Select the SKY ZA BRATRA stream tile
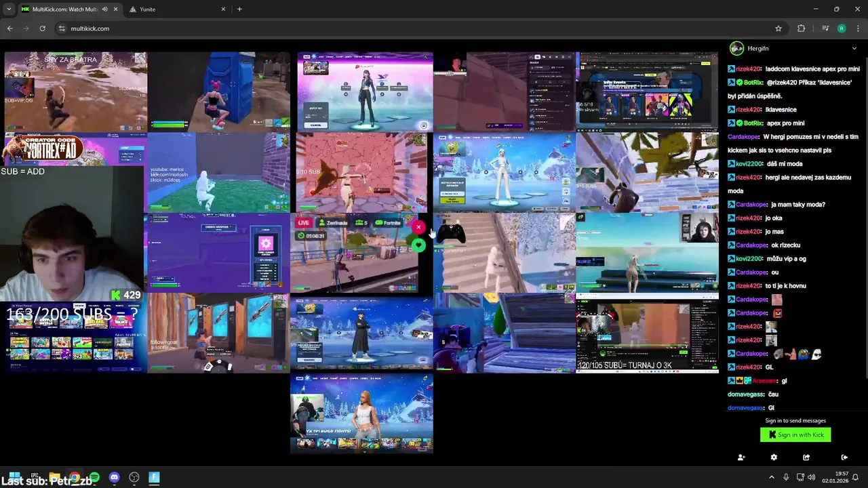The height and width of the screenshot is (488, 868). [75, 91]
